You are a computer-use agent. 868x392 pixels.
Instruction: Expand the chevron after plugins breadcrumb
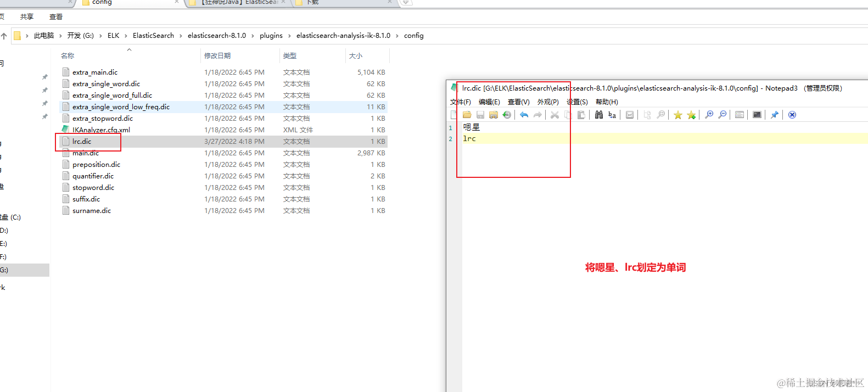290,36
